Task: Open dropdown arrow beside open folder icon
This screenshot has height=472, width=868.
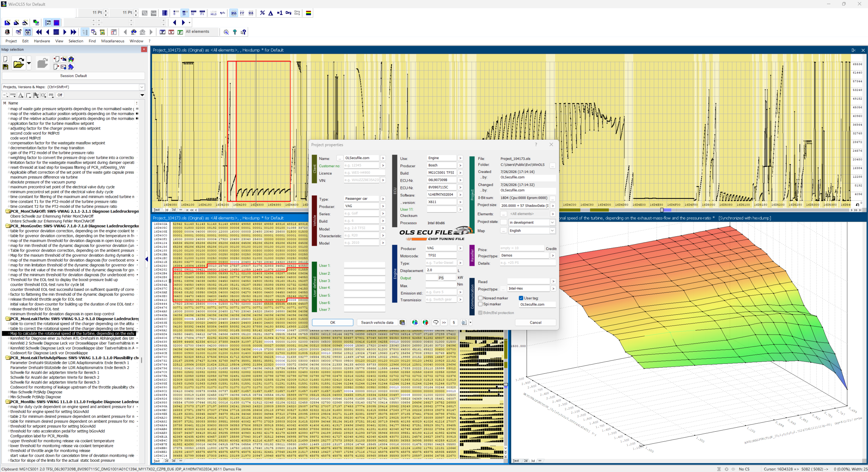Action: point(29,63)
